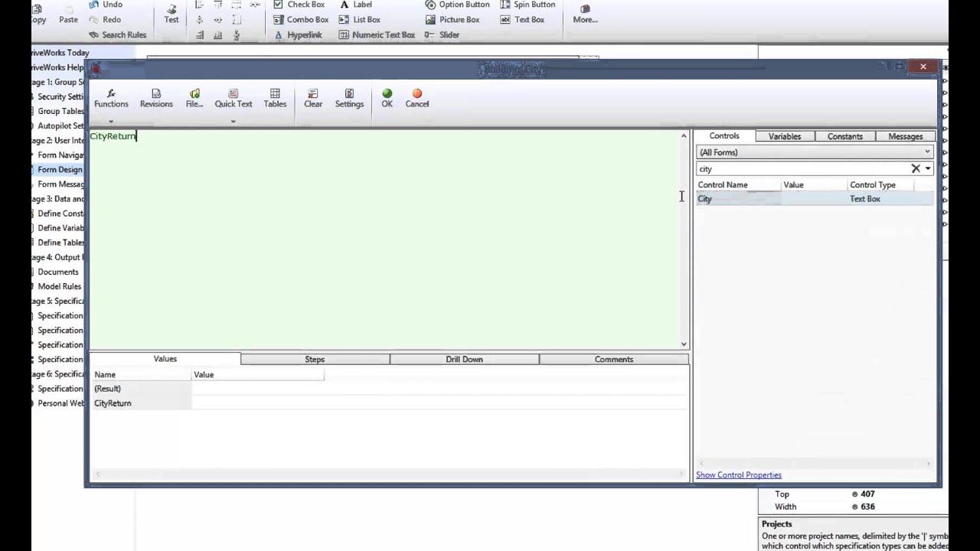Open the Tables tool

point(275,99)
